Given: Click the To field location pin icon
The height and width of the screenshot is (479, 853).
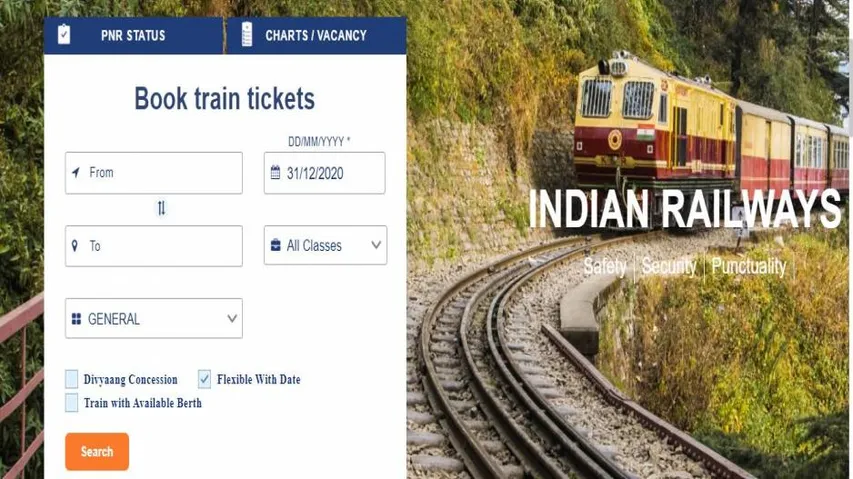Looking at the screenshot, I should coord(75,246).
